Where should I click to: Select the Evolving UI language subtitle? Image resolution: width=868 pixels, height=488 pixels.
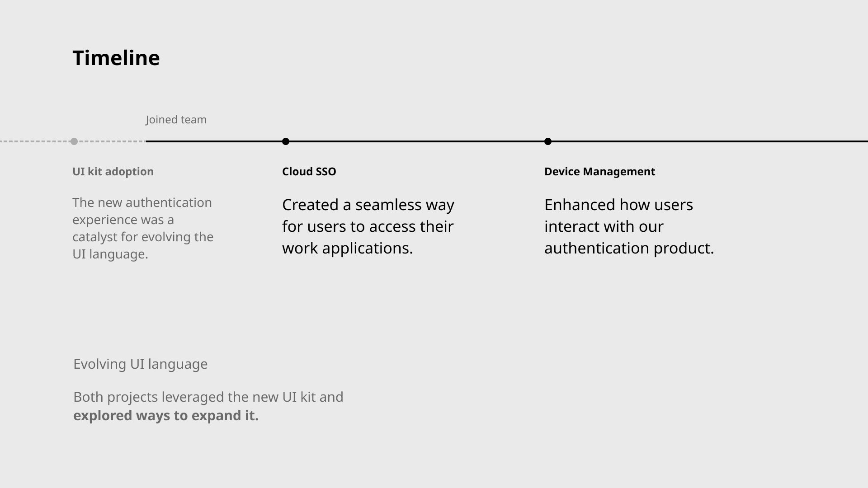tap(140, 364)
